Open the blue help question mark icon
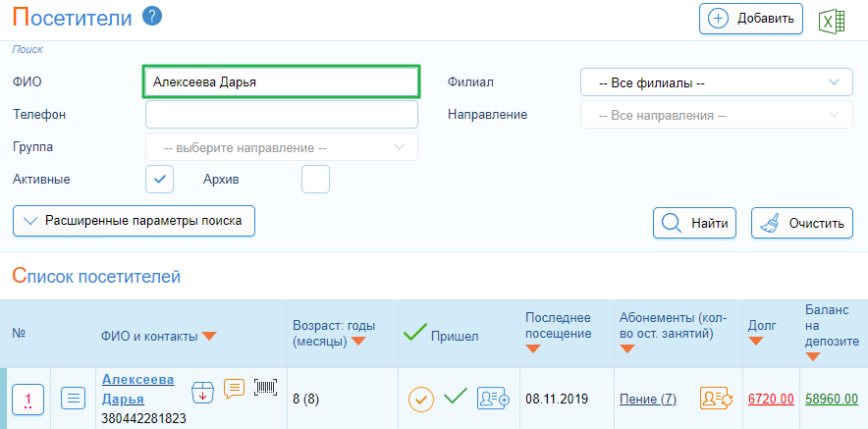 point(152,16)
